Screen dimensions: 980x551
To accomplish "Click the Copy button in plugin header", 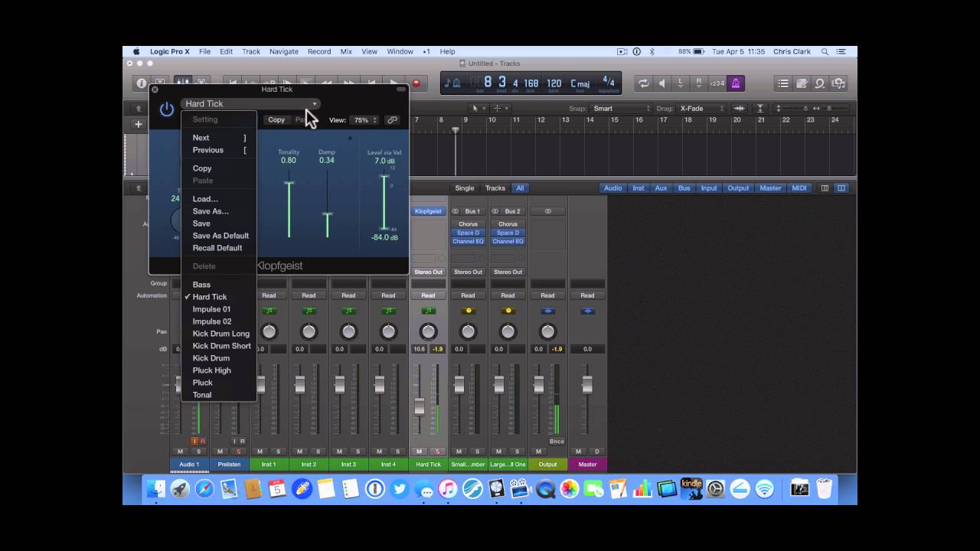I will (276, 120).
